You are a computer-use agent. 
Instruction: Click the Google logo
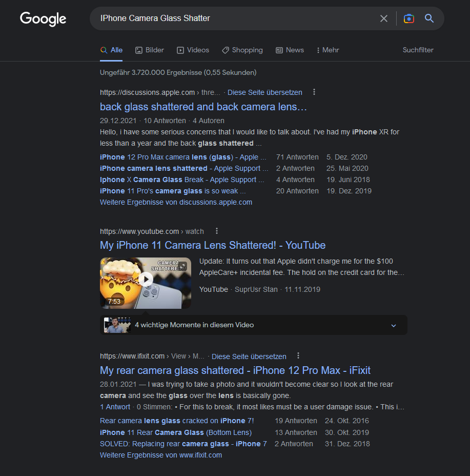coord(43,19)
